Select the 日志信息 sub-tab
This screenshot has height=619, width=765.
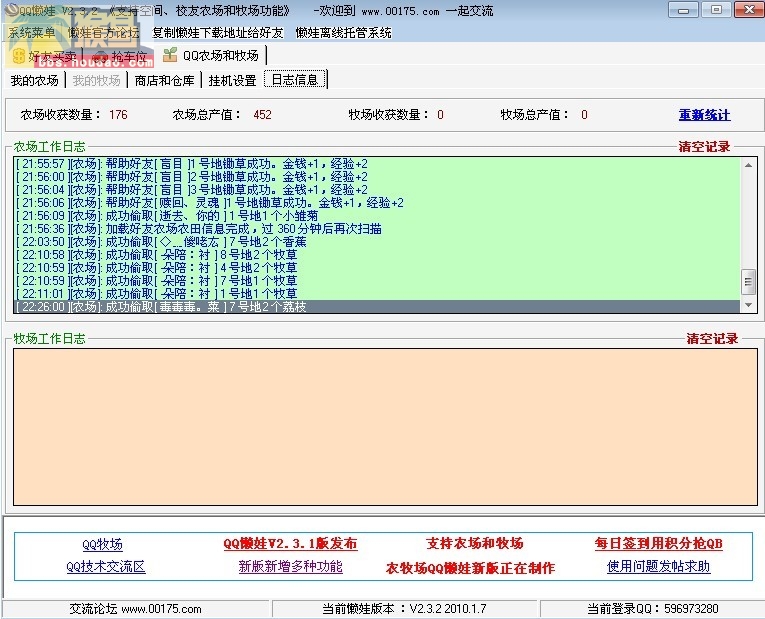295,80
